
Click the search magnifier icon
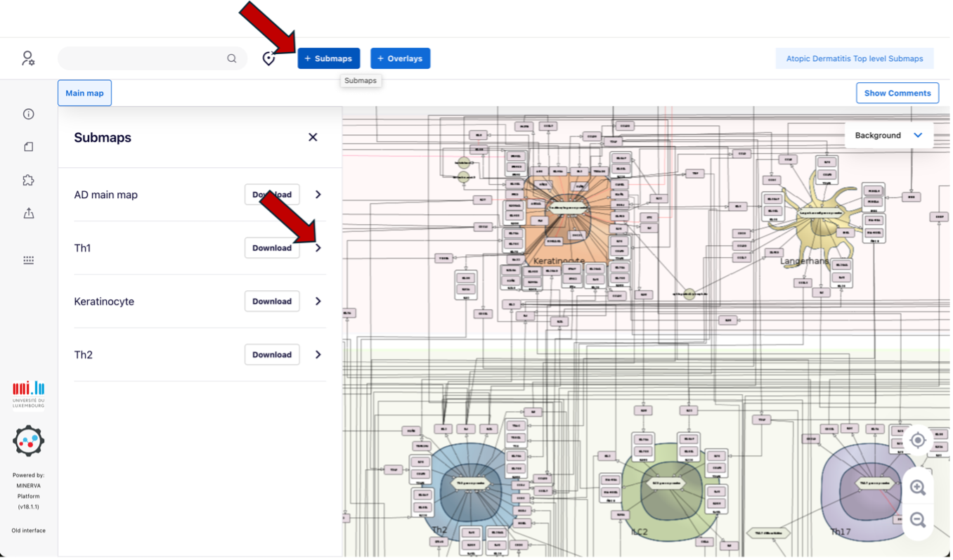coord(232,58)
